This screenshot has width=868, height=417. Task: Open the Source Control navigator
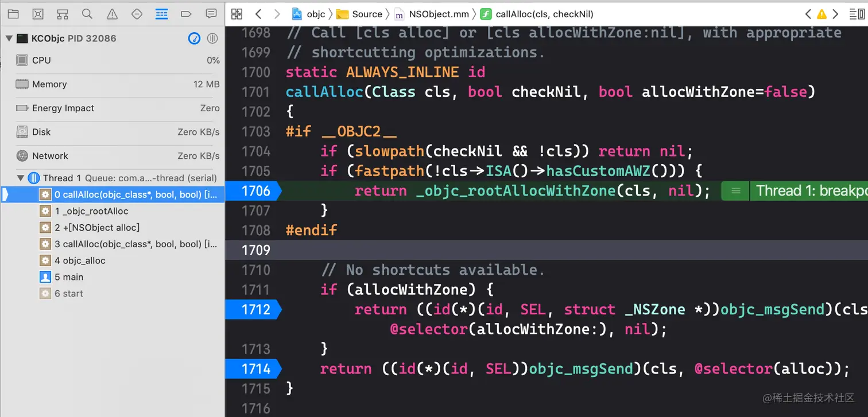(x=37, y=14)
